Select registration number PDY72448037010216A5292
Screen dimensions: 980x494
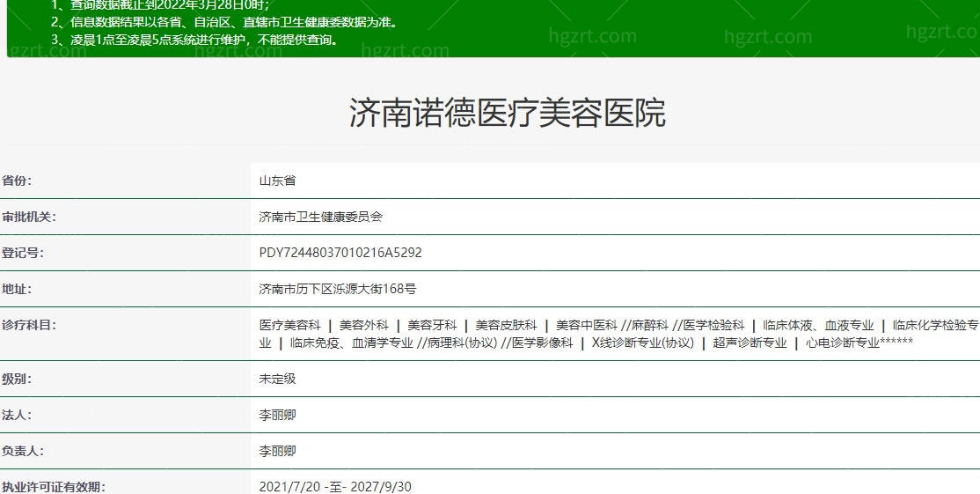(340, 253)
